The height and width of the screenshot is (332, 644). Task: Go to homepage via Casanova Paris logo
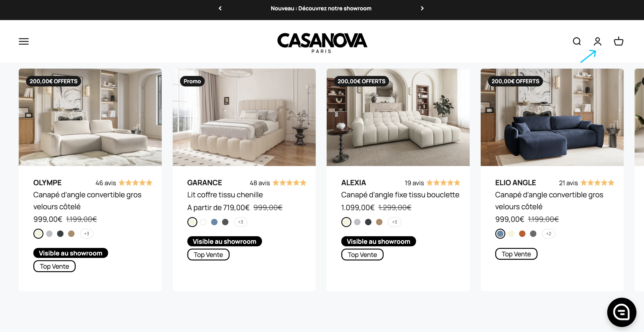(x=322, y=43)
